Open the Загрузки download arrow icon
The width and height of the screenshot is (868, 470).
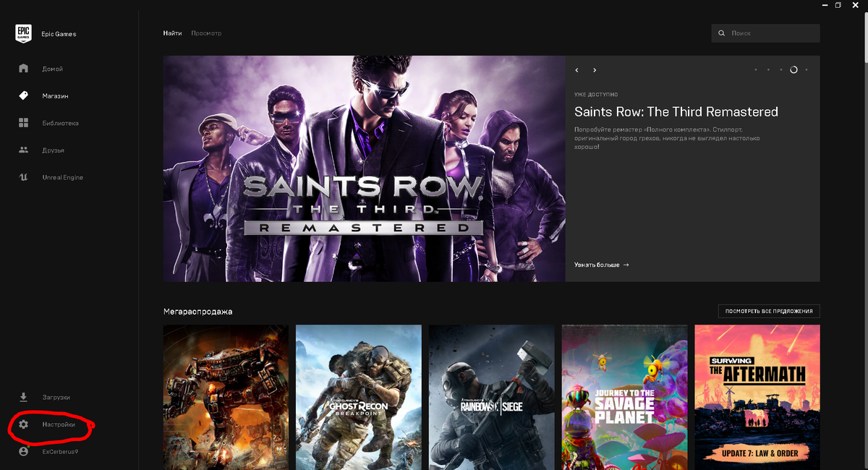(x=23, y=397)
